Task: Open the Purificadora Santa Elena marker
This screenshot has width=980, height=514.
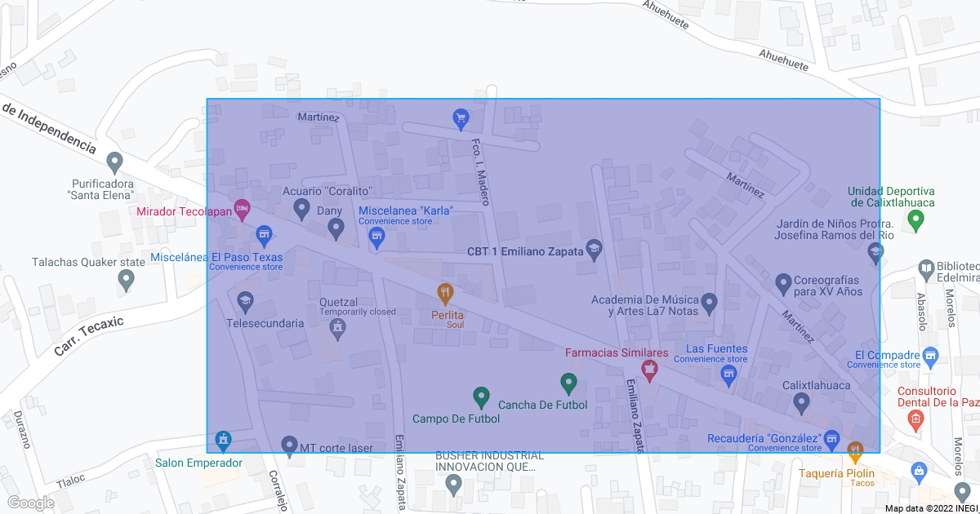Action: click(115, 162)
